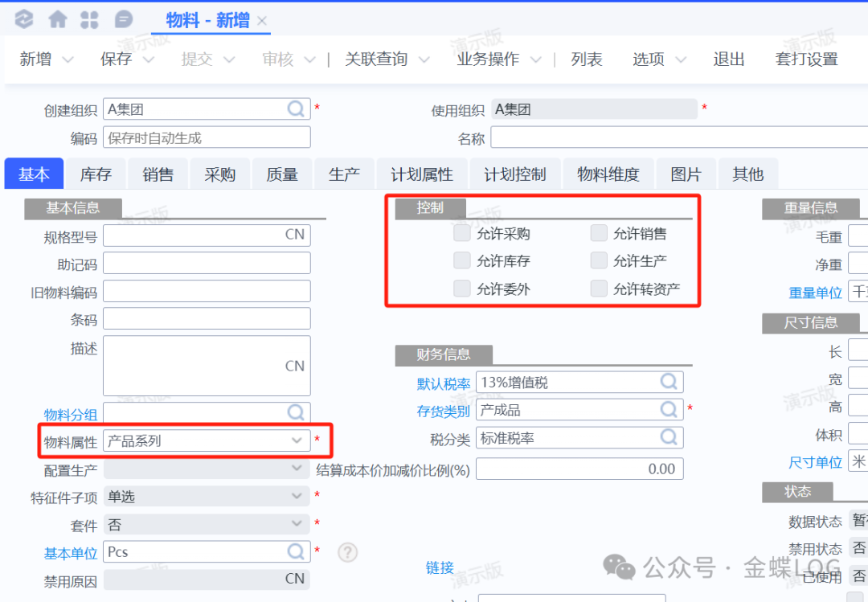The image size is (868, 602).
Task: Click the 套打设置 button
Action: (x=806, y=59)
